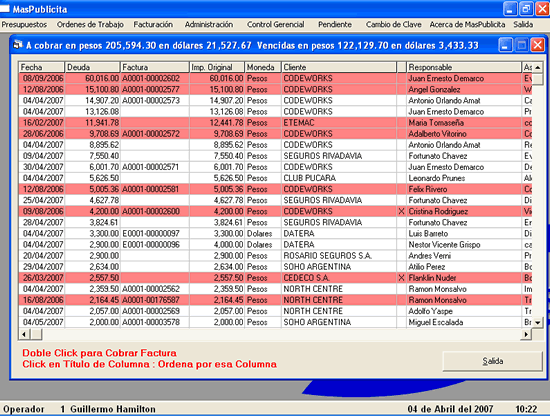Select invoice A0001-00002573 cell
This screenshot has width=550, height=416.
tap(155, 100)
